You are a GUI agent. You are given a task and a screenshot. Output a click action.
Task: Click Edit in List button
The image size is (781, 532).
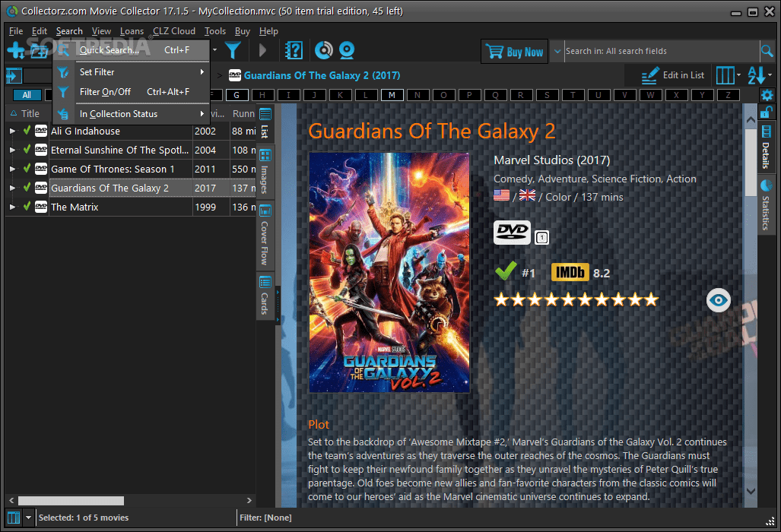673,75
